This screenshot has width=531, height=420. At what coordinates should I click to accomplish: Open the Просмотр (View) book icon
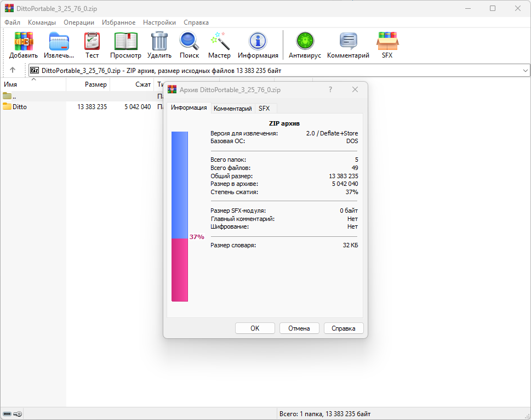[125, 41]
